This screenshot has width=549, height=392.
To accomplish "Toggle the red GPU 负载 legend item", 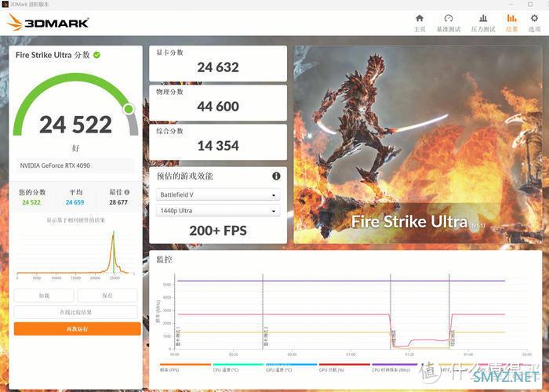I will 344,368.
